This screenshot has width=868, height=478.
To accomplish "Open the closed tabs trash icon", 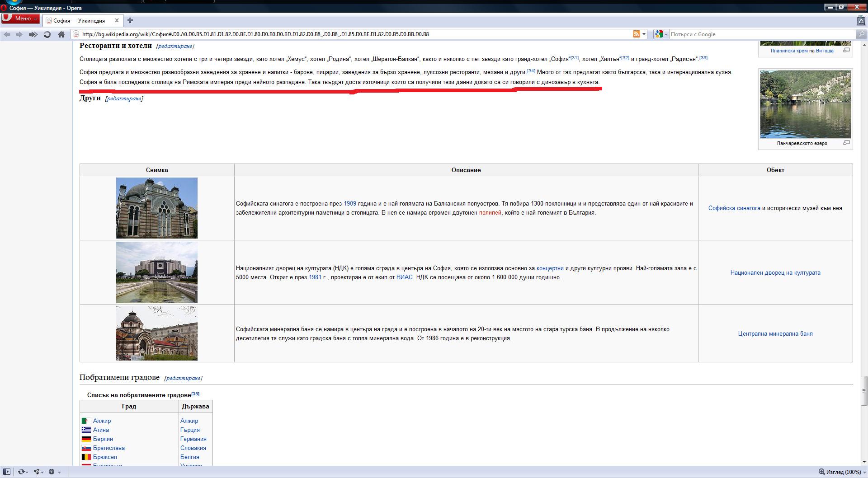I will coord(861,20).
